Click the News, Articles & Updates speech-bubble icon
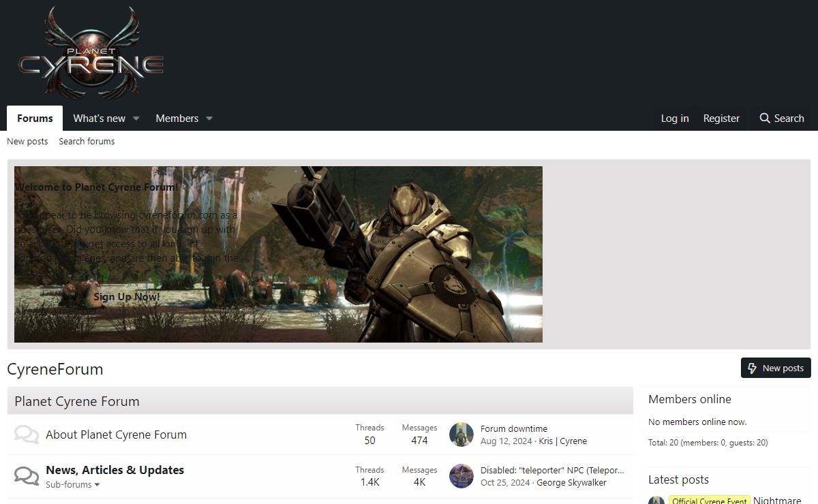 (x=27, y=476)
